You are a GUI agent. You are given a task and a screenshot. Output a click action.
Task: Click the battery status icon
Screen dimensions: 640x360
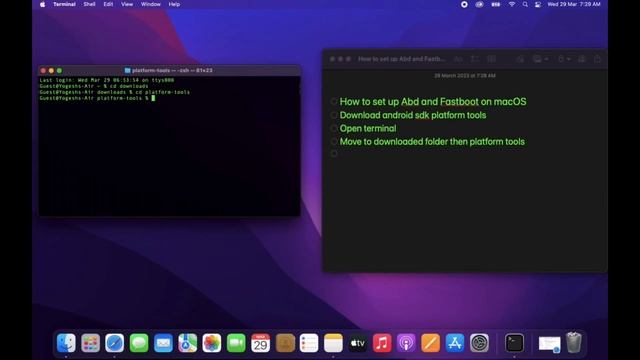tap(496, 4)
